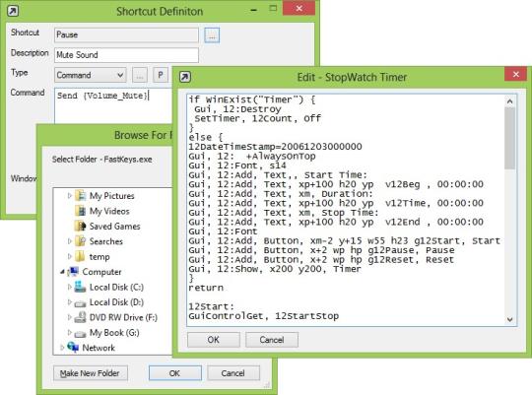Click the '12Start:' line in script
This screenshot has width=532, height=395.
point(212,306)
